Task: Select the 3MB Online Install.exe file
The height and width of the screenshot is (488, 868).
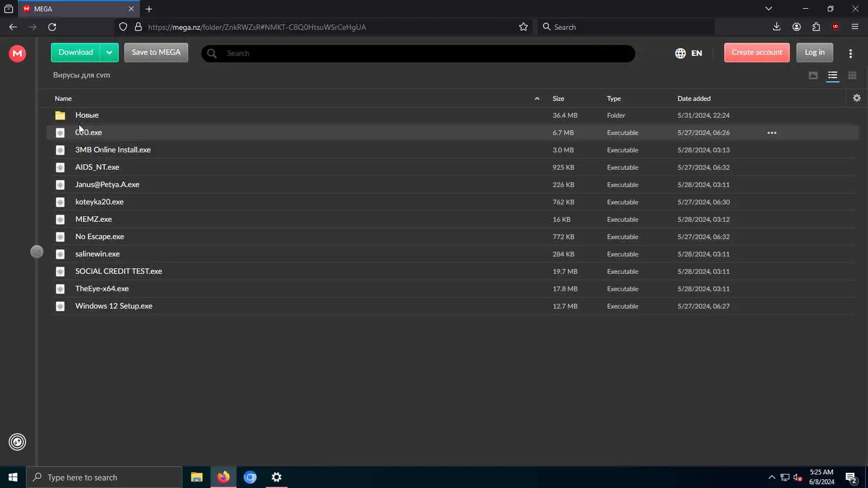Action: (x=453, y=150)
